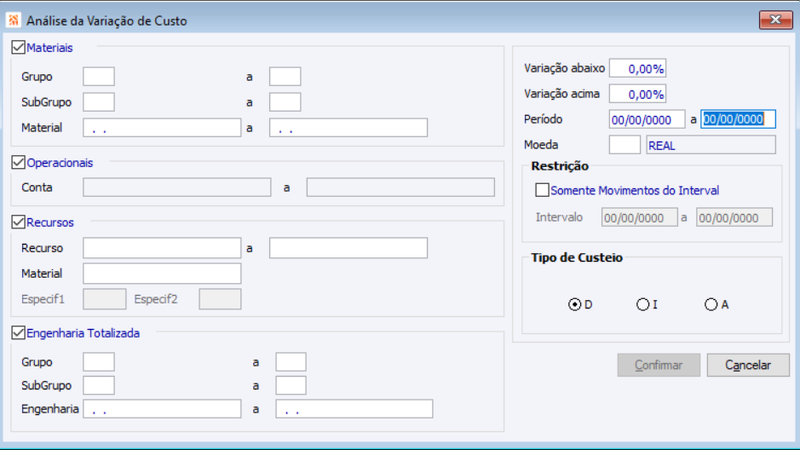The image size is (800, 450).
Task: Focus the Materiais Grupo start field
Action: tap(99, 77)
